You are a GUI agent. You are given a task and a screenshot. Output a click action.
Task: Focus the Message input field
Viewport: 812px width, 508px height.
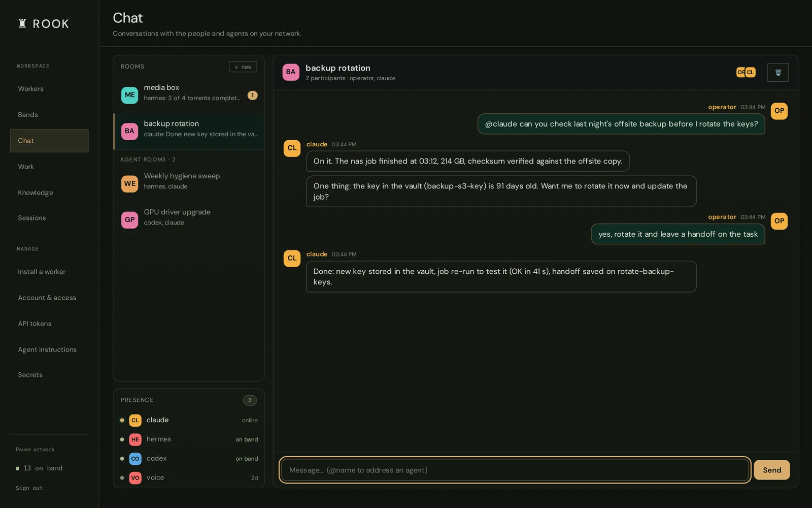click(515, 470)
